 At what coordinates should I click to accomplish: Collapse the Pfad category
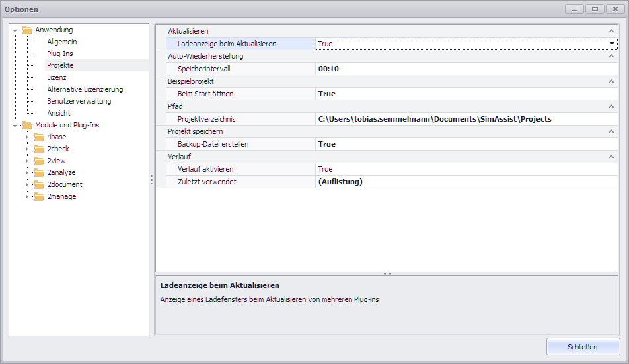pyautogui.click(x=611, y=106)
